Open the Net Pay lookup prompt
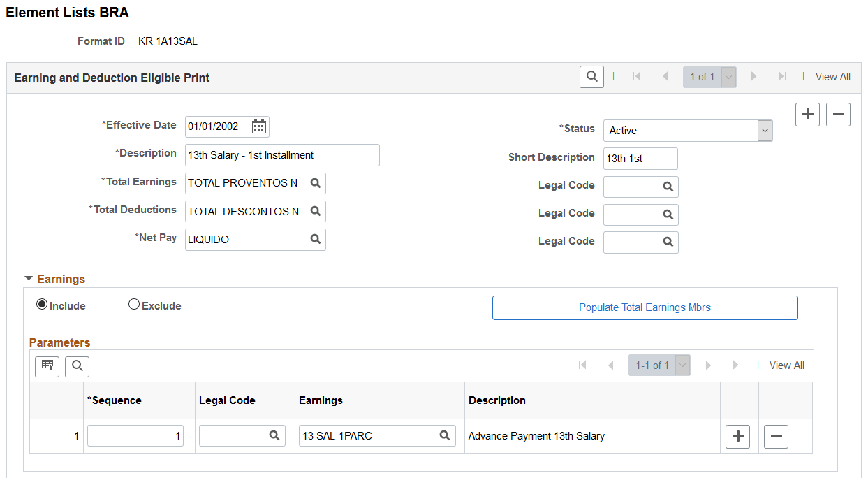Image resolution: width=868 pixels, height=478 pixels. tap(315, 239)
